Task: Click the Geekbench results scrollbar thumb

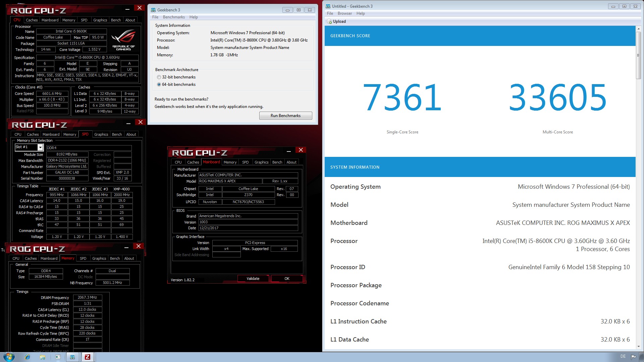Action: [x=638, y=55]
